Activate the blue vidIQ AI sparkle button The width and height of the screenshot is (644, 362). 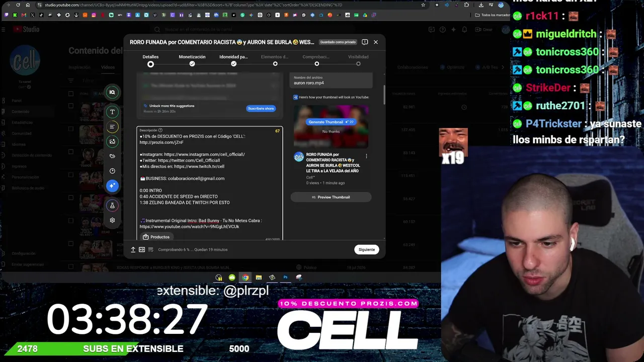coord(112,186)
